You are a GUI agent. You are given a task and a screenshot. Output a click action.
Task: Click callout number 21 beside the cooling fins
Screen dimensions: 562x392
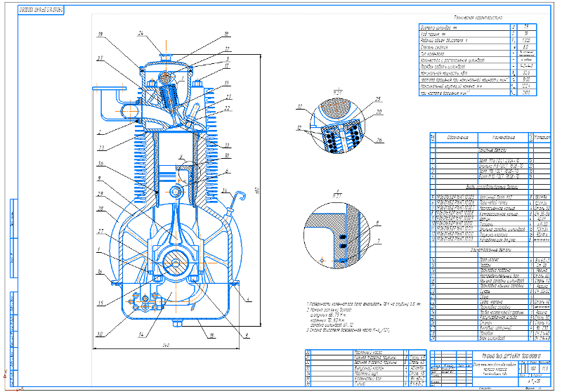(229, 97)
